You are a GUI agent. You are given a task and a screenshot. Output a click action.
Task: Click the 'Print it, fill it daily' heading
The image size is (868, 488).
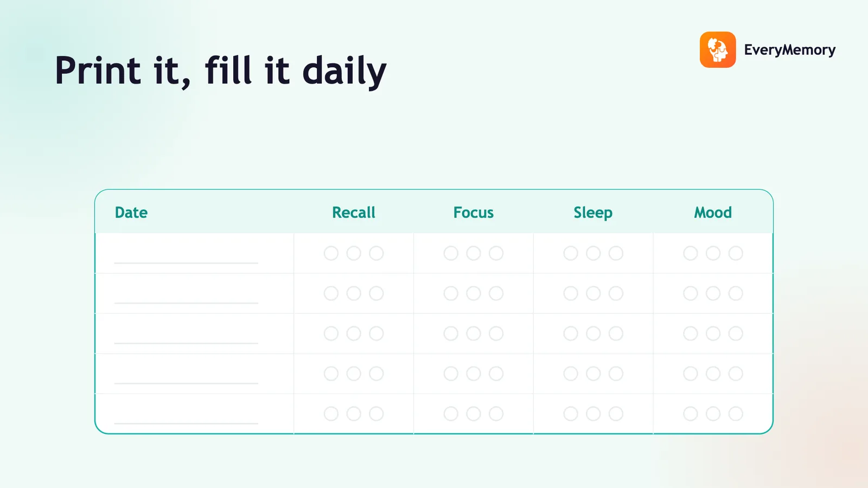click(x=221, y=71)
